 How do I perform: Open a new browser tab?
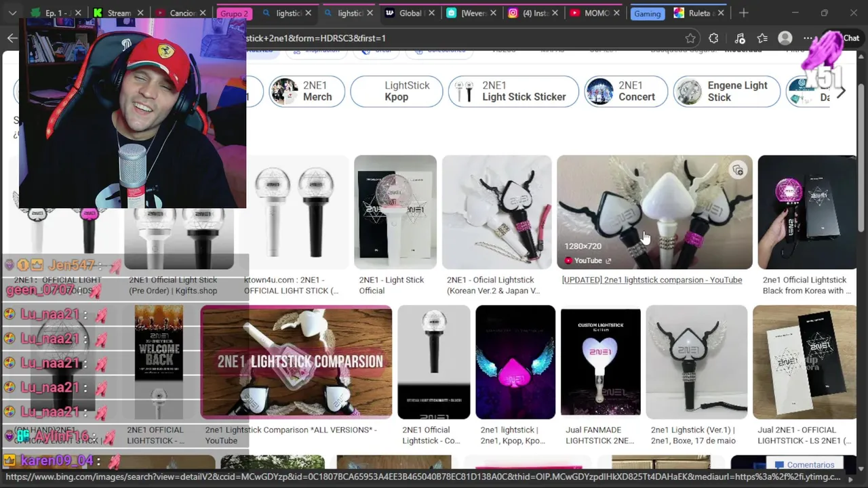click(744, 13)
